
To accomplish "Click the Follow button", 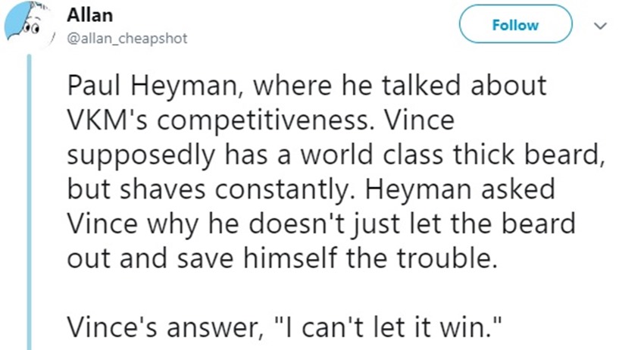I will pyautogui.click(x=515, y=24).
